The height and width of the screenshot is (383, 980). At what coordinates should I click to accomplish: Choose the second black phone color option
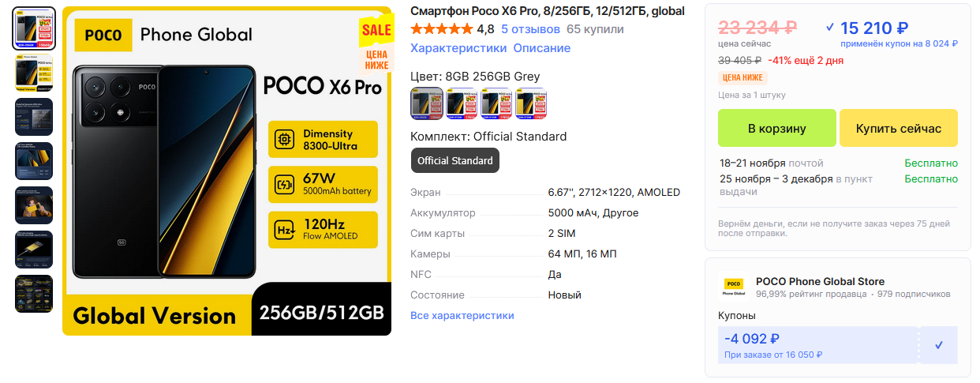click(x=462, y=103)
